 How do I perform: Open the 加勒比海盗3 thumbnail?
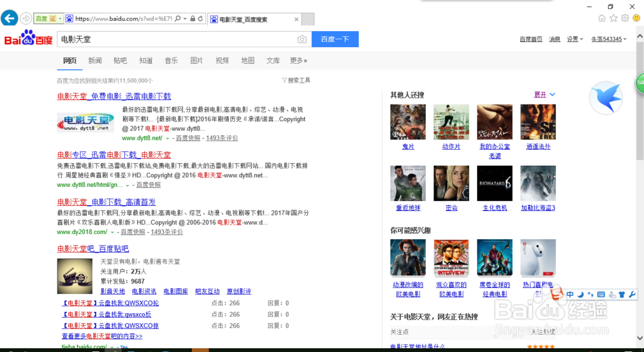[x=538, y=183]
